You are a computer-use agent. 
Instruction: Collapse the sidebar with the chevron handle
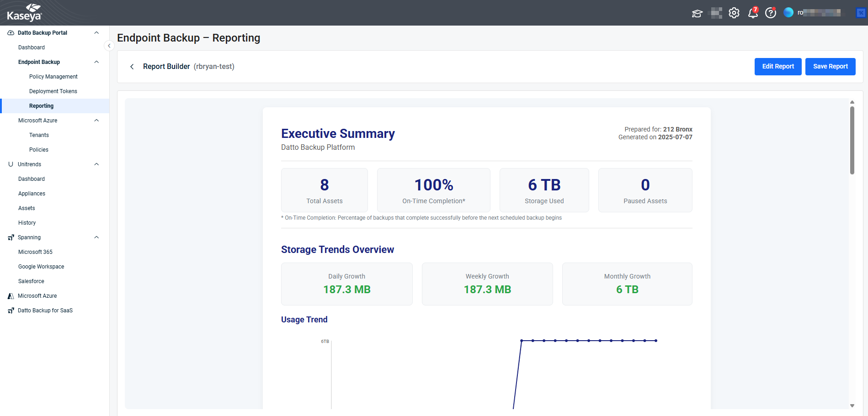[109, 46]
